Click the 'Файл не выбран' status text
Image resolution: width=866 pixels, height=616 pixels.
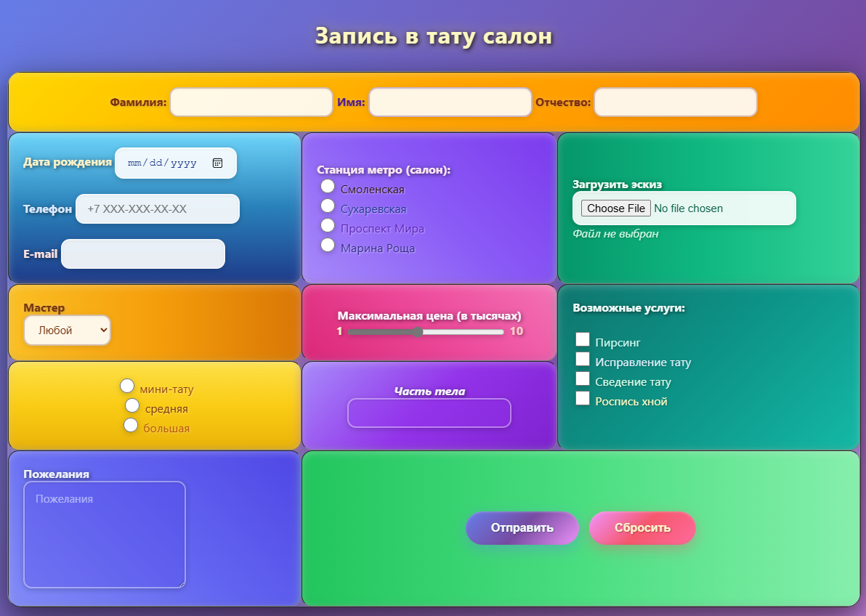(615, 234)
